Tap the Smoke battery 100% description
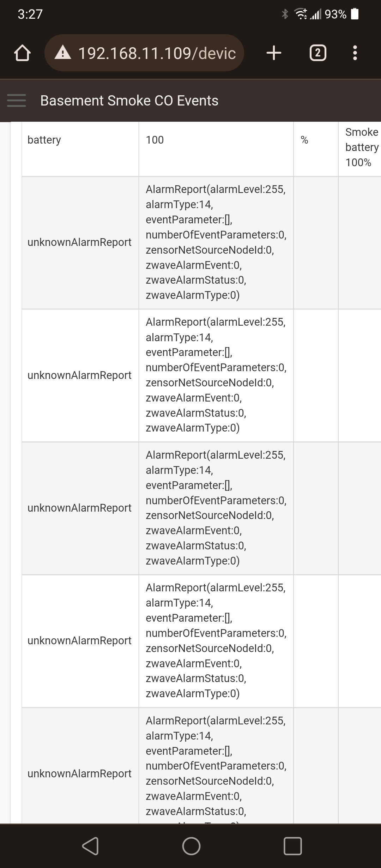 (362, 147)
